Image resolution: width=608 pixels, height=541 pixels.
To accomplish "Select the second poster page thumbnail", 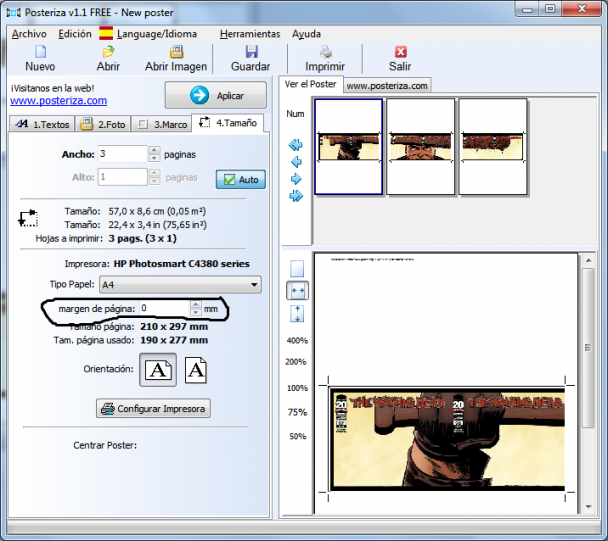I will 420,146.
